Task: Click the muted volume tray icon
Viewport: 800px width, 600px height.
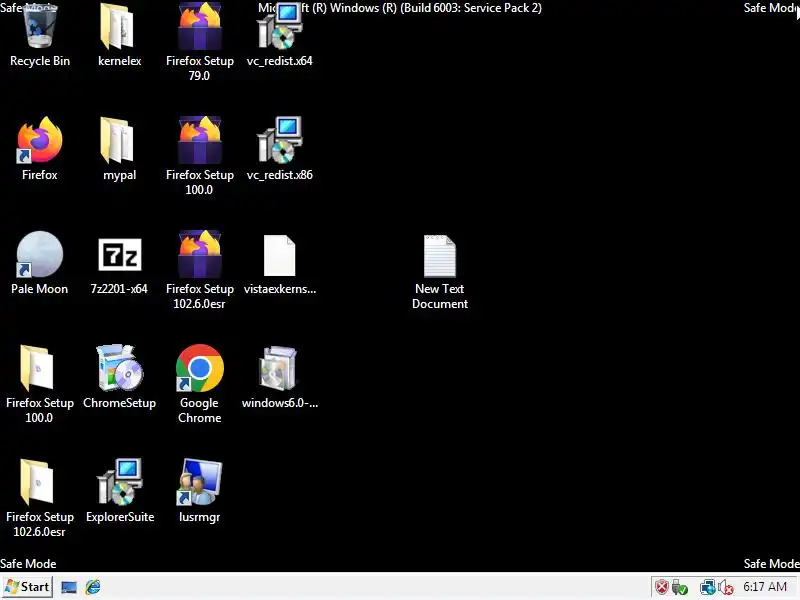Action: 726,587
